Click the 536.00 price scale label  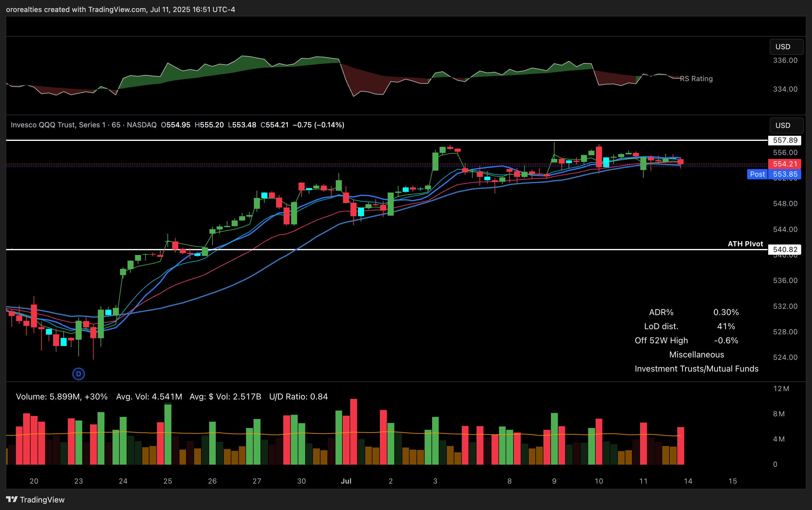785,281
